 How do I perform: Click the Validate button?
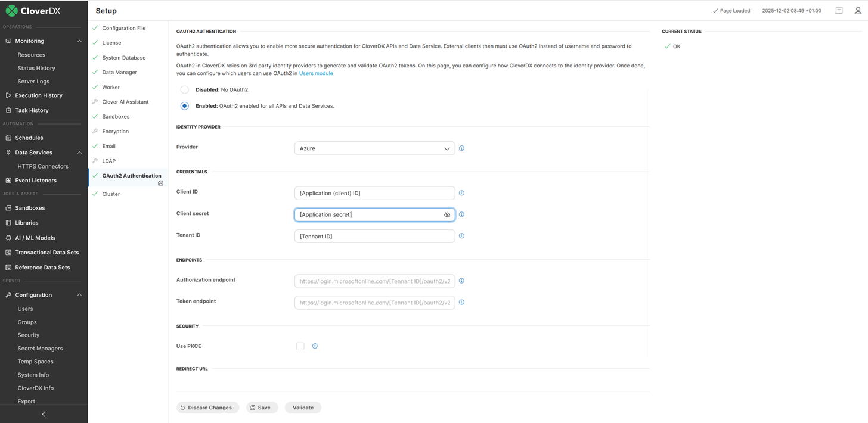tap(303, 408)
